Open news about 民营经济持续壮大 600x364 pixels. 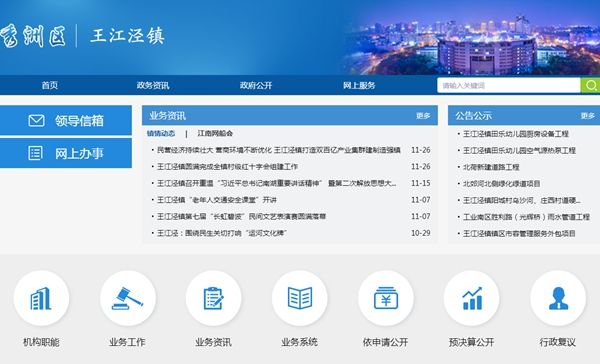coord(279,150)
